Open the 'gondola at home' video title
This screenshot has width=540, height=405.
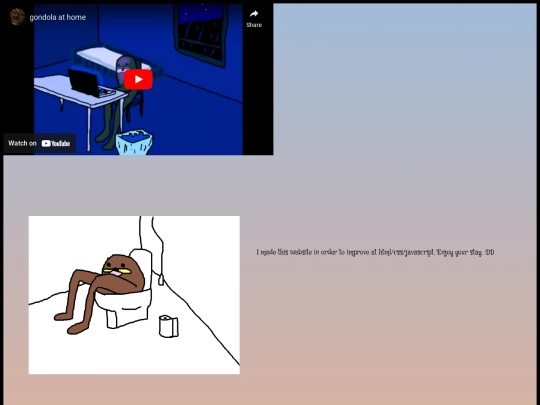pos(58,17)
